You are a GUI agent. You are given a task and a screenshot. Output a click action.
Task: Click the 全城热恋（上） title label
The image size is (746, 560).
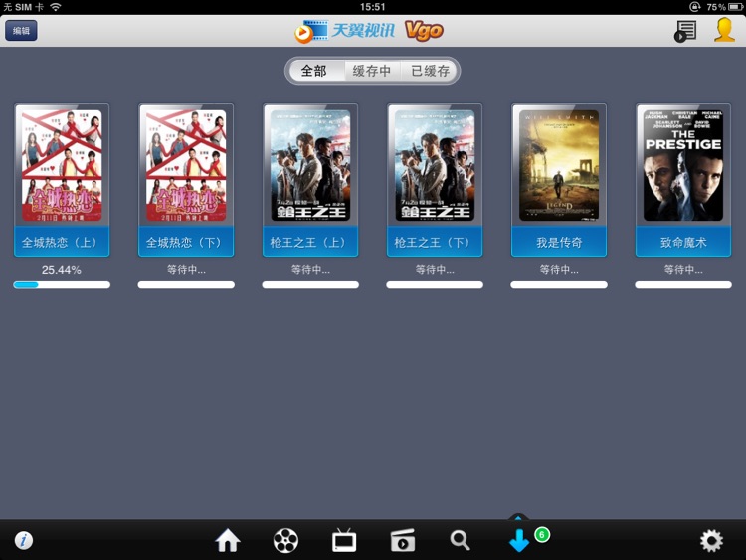[x=62, y=242]
